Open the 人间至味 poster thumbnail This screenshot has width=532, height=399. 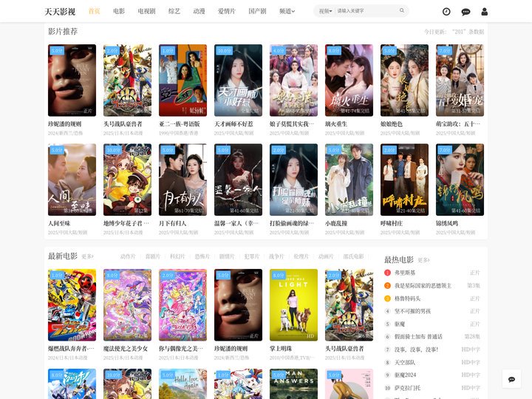coord(72,180)
